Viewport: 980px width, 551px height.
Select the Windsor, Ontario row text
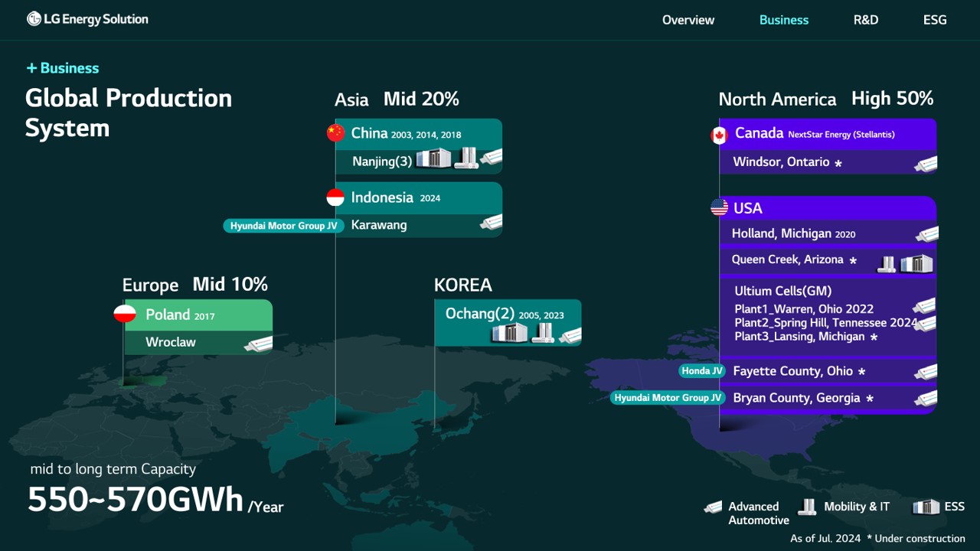click(x=788, y=162)
